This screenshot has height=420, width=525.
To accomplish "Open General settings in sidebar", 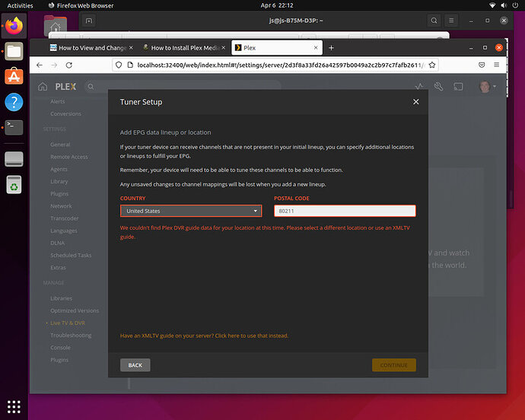I will pos(60,145).
